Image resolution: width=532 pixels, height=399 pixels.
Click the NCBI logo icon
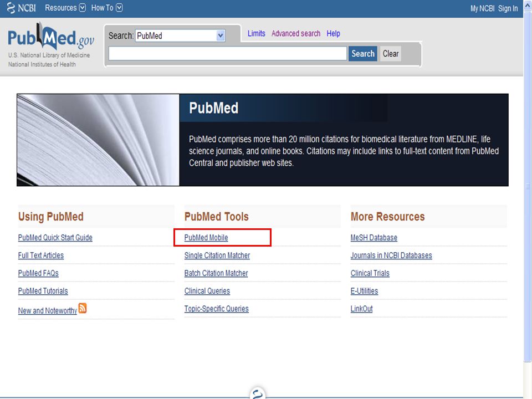[22, 8]
